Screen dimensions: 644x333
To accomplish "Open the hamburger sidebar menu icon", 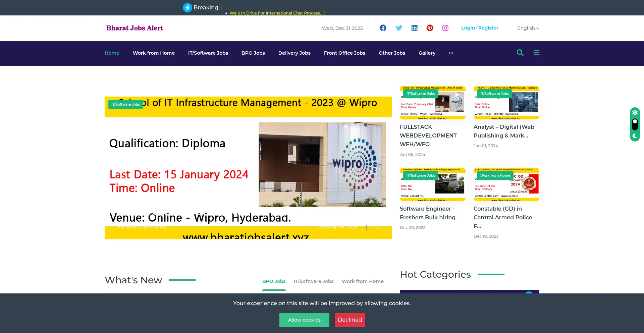I will (x=536, y=53).
